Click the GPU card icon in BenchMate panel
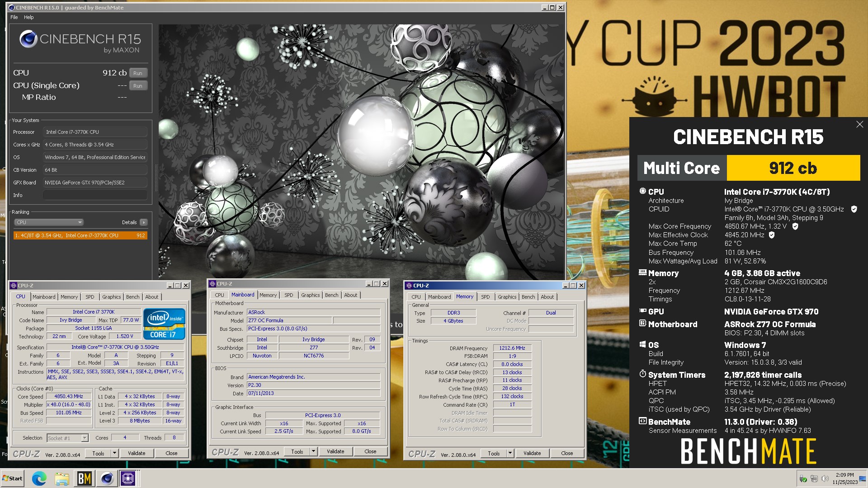Screen dimensions: 868x488 point(642,311)
